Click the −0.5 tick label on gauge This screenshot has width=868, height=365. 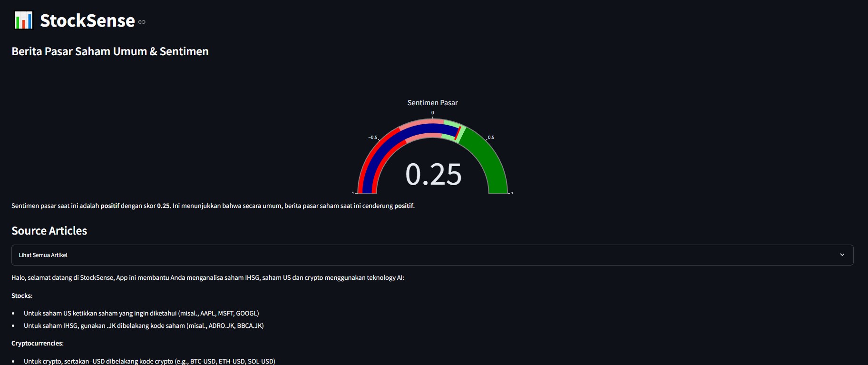[372, 138]
